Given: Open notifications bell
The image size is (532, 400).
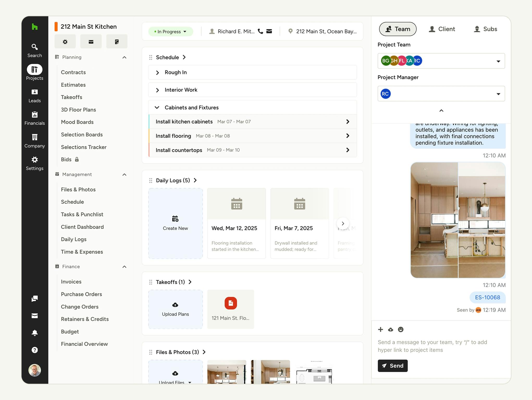Looking at the screenshot, I should pos(35,333).
